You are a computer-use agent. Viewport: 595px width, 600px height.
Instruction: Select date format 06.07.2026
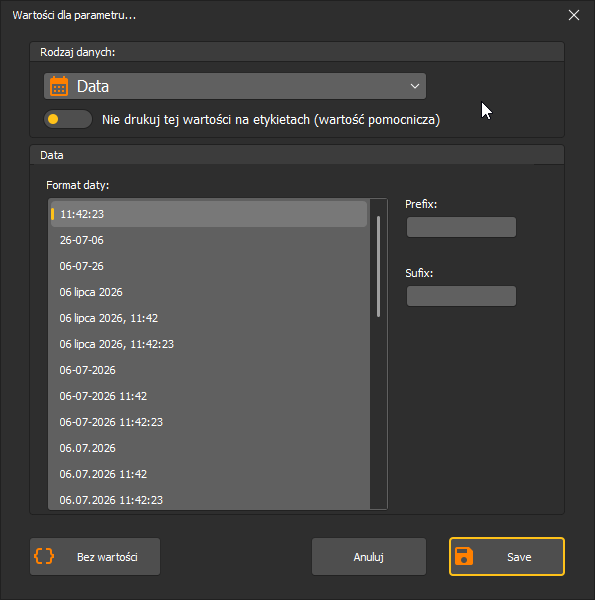pos(209,448)
